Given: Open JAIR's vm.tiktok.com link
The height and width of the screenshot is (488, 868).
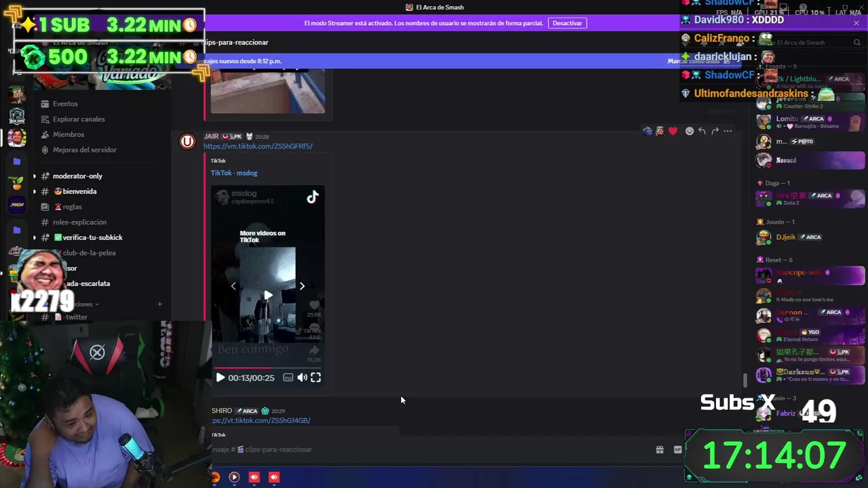Looking at the screenshot, I should click(258, 146).
